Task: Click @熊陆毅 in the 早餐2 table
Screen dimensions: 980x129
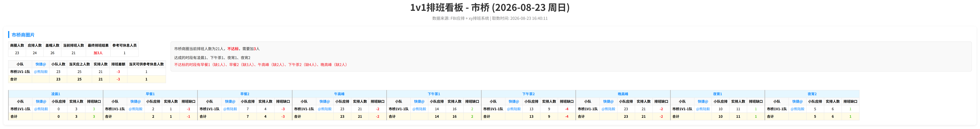Action: 230,109
